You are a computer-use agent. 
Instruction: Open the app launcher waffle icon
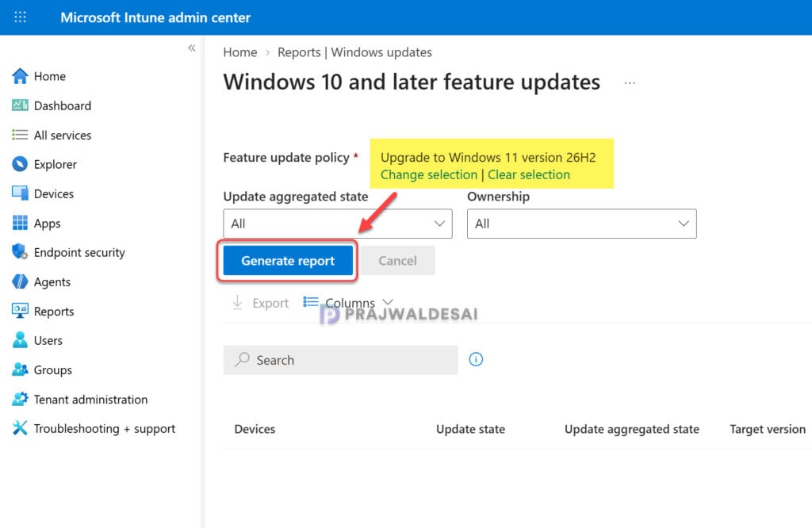coord(20,17)
